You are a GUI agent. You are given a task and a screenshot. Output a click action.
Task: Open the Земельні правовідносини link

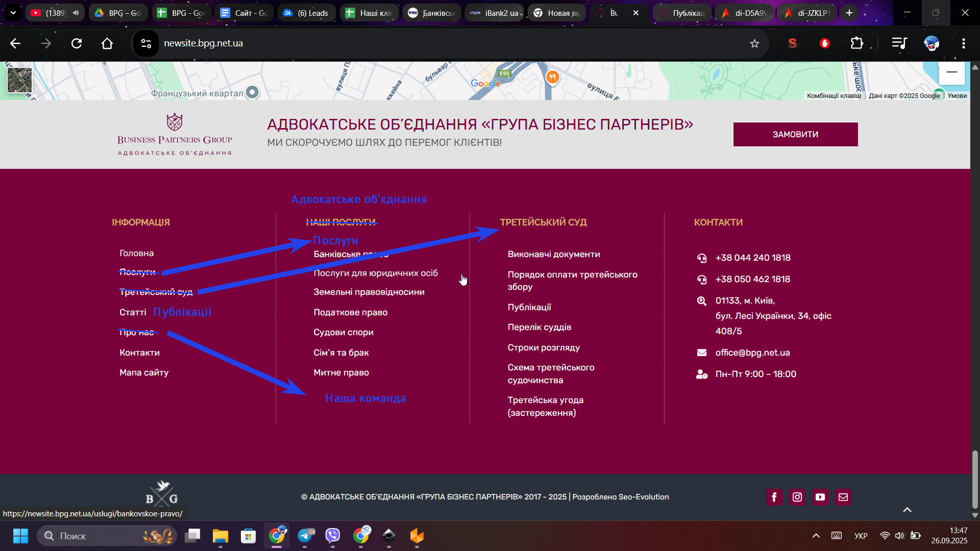369,292
